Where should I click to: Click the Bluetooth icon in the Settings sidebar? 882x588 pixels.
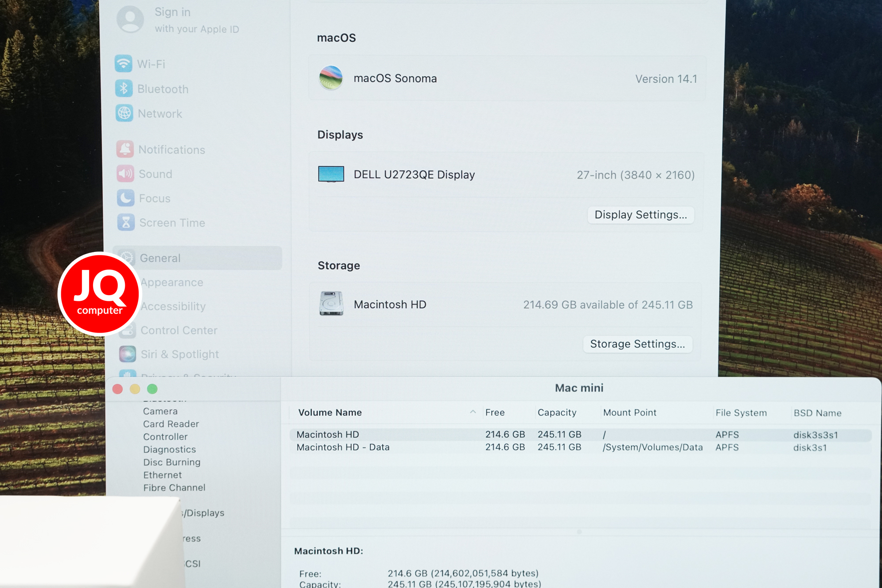(x=124, y=89)
